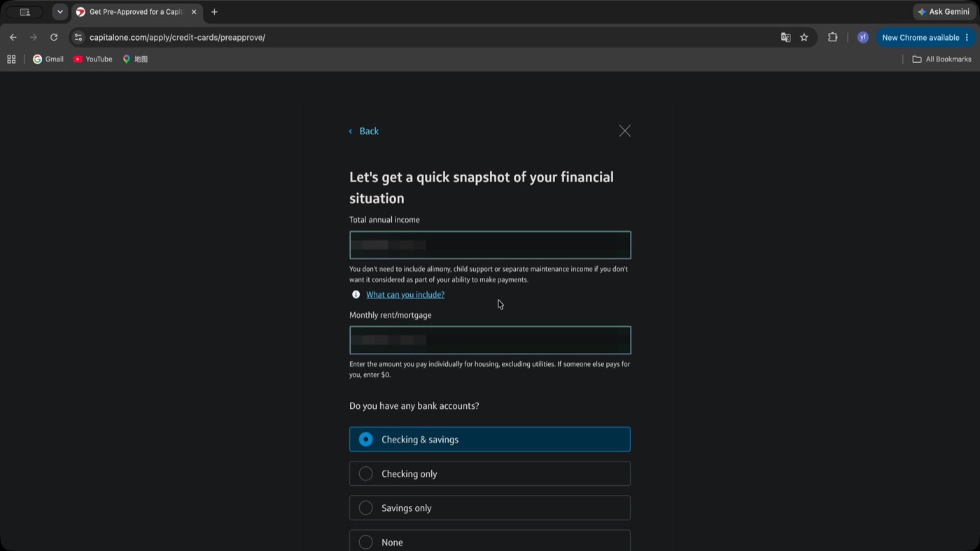Select Savings only radio option

(x=490, y=508)
